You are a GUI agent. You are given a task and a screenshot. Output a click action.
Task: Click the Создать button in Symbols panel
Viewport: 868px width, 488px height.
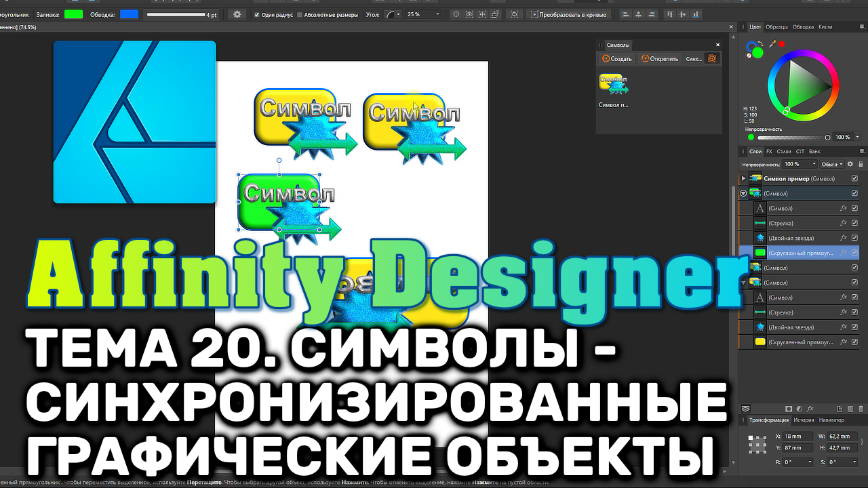[x=616, y=59]
